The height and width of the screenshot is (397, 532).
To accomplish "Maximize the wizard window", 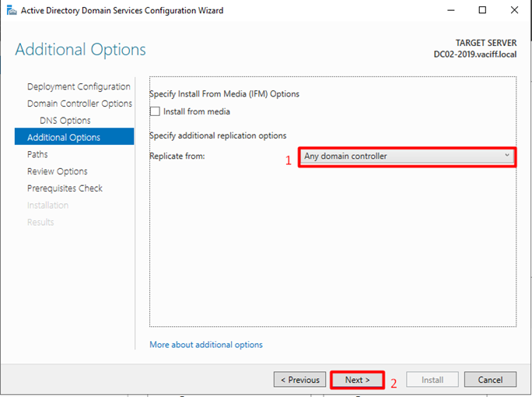I will pos(482,11).
